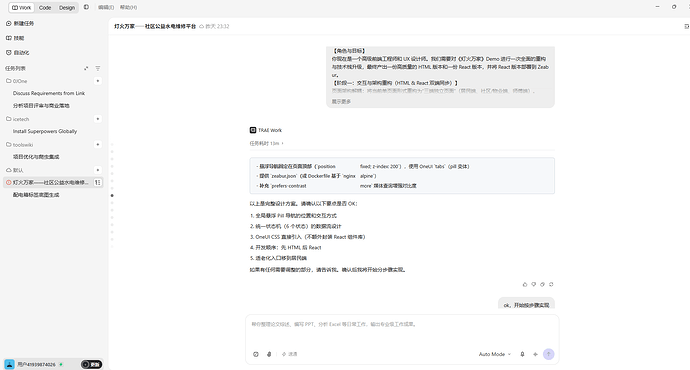
Task: Give the response a thumbs down
Action: tap(533, 284)
